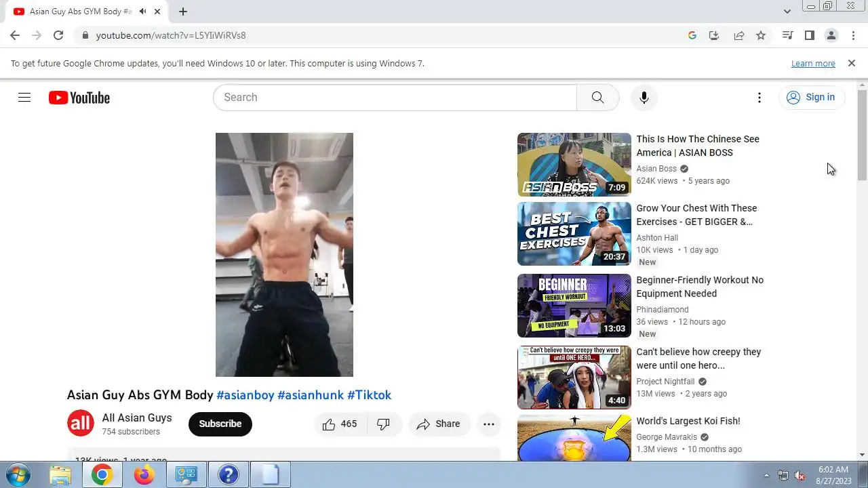
Task: Start voice search with microphone icon
Action: coord(644,98)
